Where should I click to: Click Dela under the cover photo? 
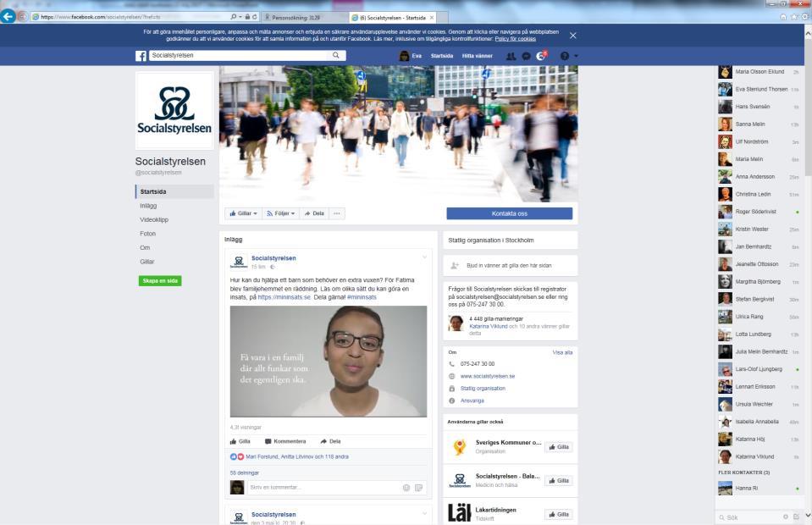(314, 213)
